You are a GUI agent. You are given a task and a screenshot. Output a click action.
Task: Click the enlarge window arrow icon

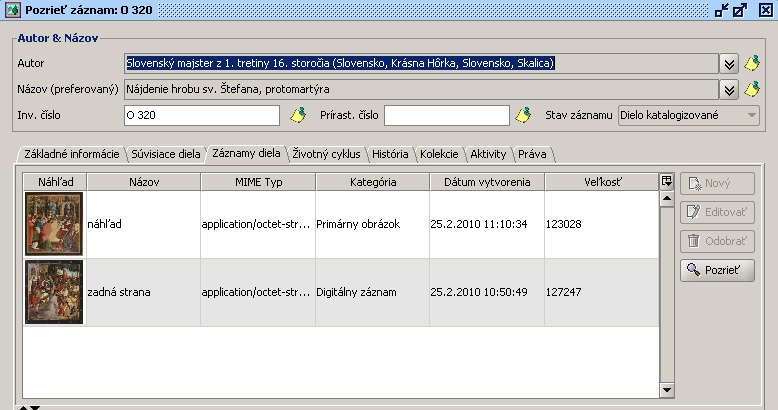(741, 10)
